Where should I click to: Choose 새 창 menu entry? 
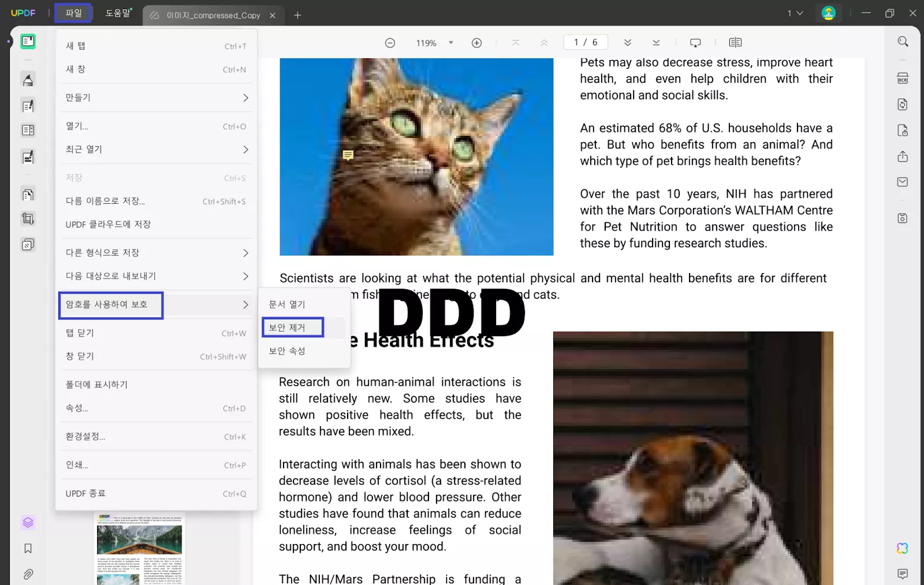point(157,69)
